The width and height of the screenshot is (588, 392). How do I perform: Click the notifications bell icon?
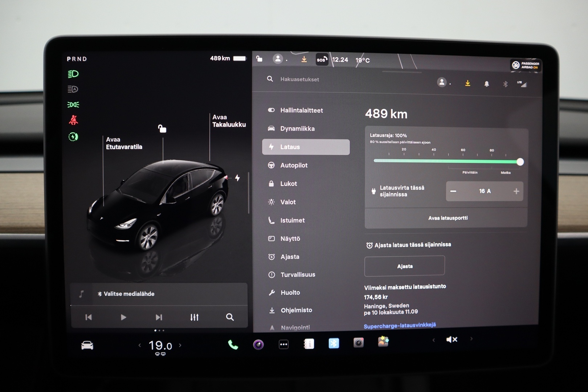487,84
